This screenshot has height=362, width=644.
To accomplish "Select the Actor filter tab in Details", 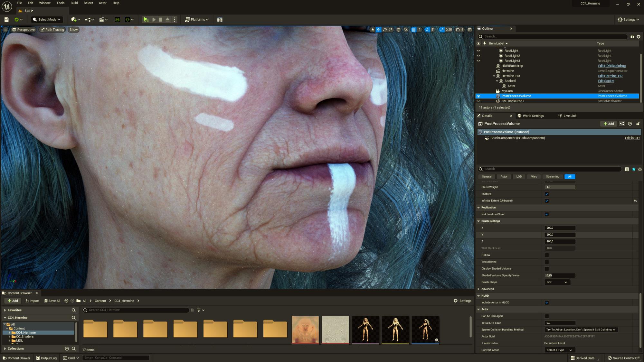I will [504, 177].
